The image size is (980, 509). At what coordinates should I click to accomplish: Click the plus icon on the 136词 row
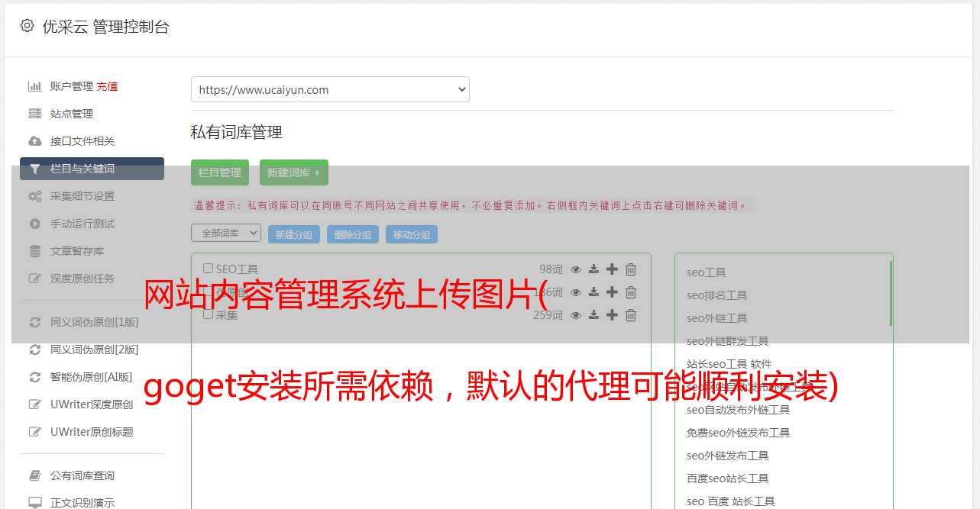[x=612, y=292]
